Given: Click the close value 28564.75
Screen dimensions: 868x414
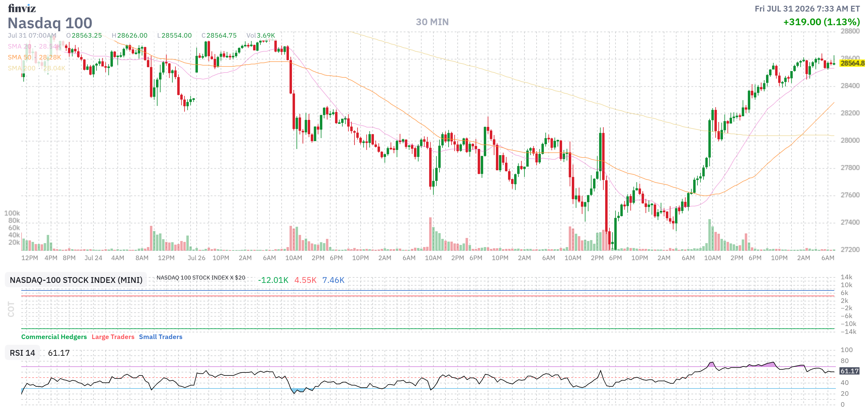Looking at the screenshot, I should point(221,36).
